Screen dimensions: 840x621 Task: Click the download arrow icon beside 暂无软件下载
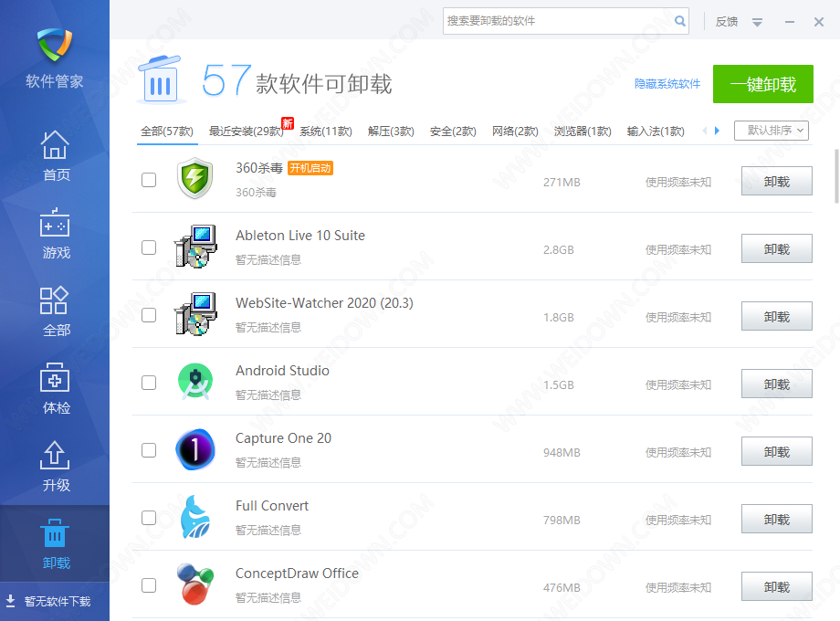point(10,601)
